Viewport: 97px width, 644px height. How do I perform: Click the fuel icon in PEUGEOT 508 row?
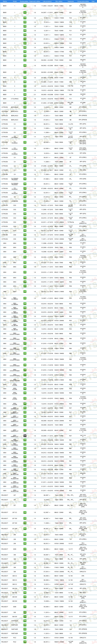25,613
